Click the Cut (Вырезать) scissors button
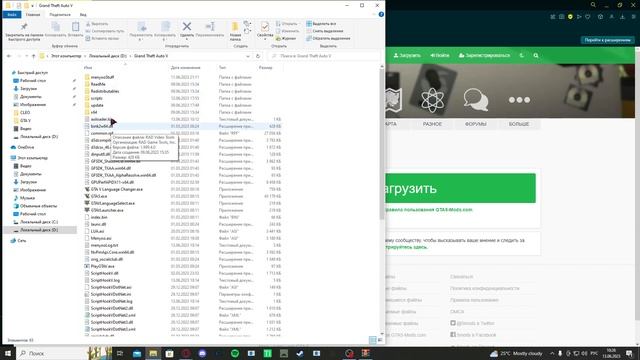The image size is (640, 360). (x=97, y=24)
